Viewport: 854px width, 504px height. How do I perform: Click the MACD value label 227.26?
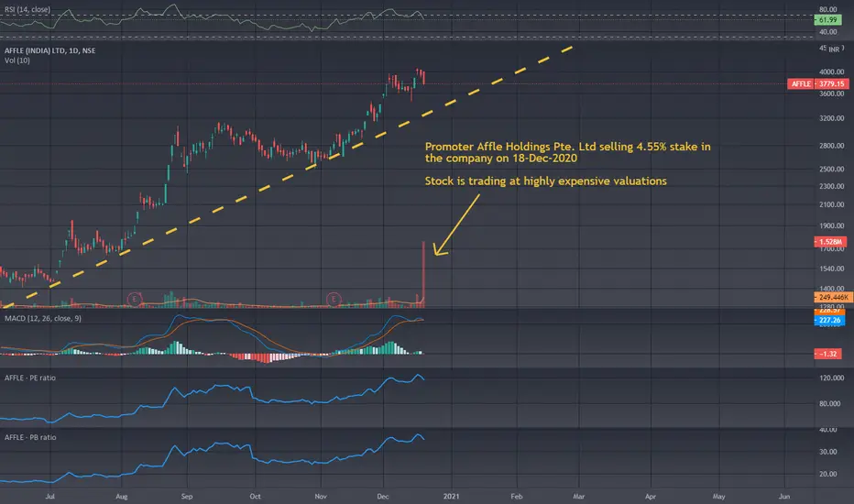tap(829, 321)
